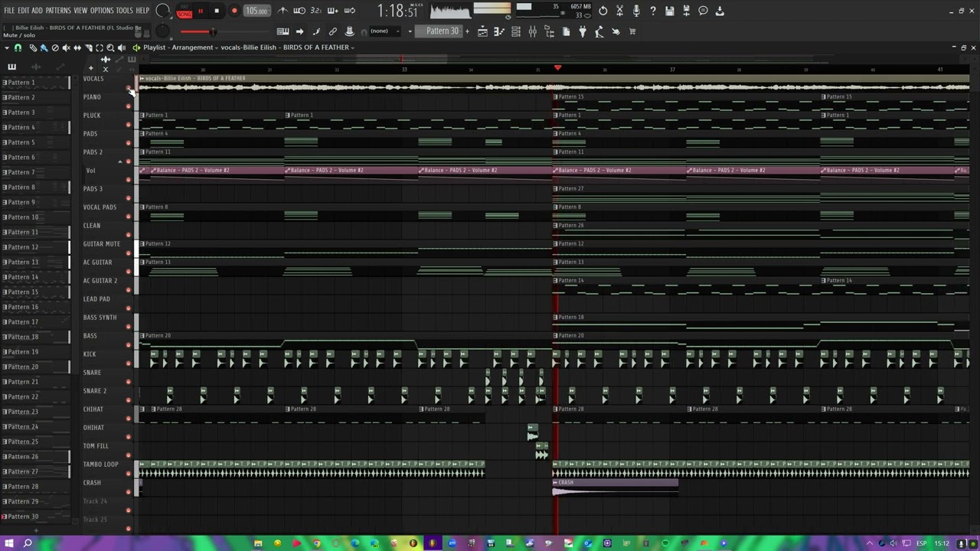Mute the VOCALS track
This screenshot has height=551, width=980.
pos(128,87)
